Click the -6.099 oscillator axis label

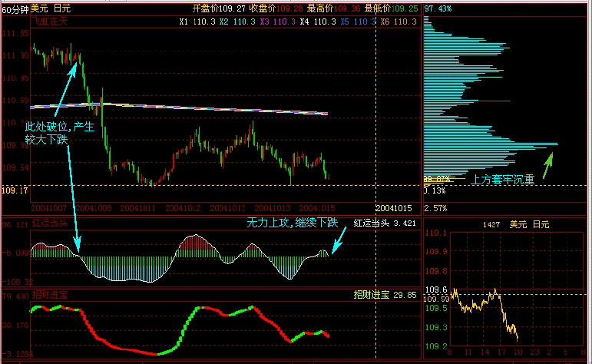[16, 253]
